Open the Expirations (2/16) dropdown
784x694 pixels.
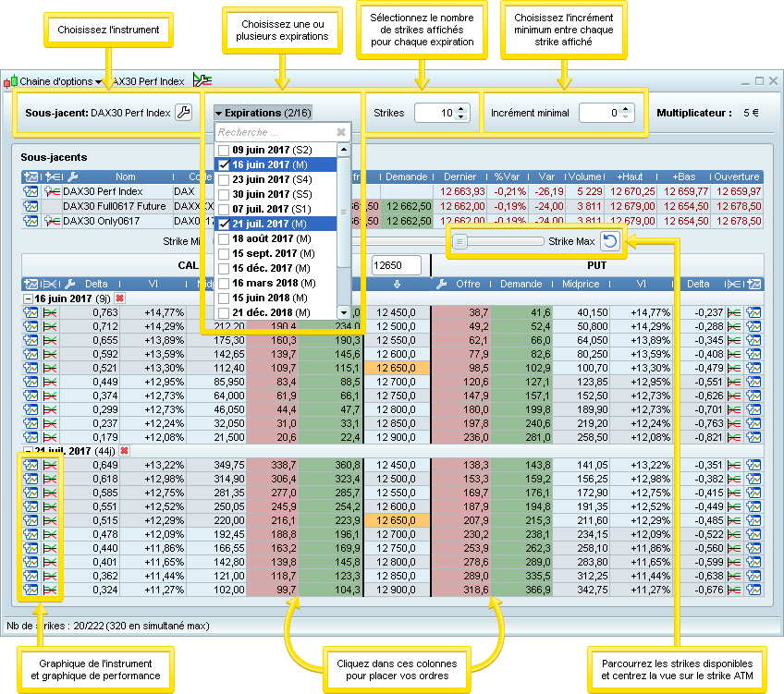[x=262, y=113]
